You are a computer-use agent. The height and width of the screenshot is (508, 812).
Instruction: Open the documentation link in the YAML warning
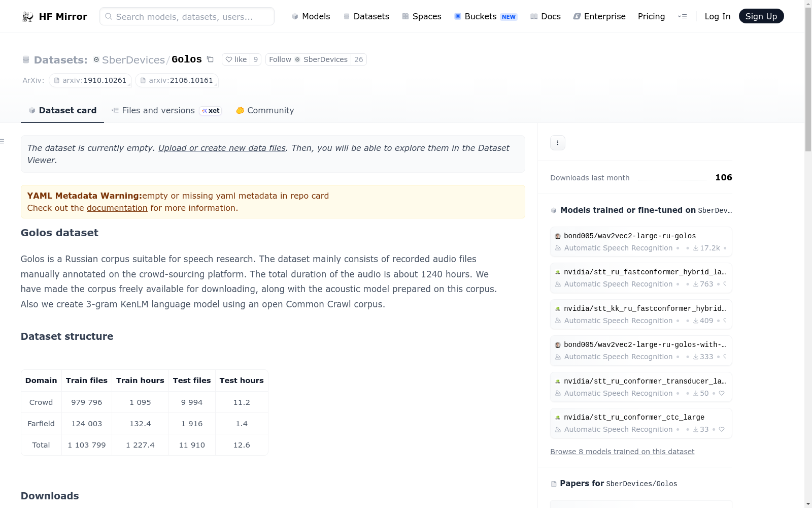(x=117, y=208)
